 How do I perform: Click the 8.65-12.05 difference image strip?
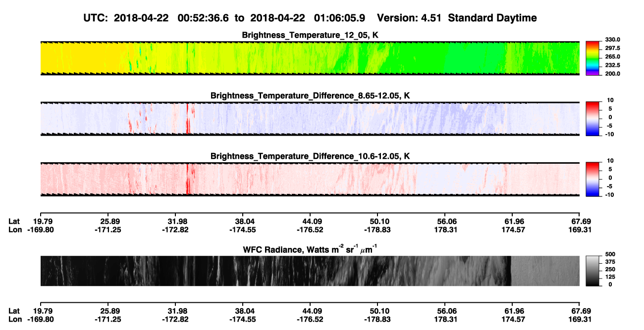point(310,119)
